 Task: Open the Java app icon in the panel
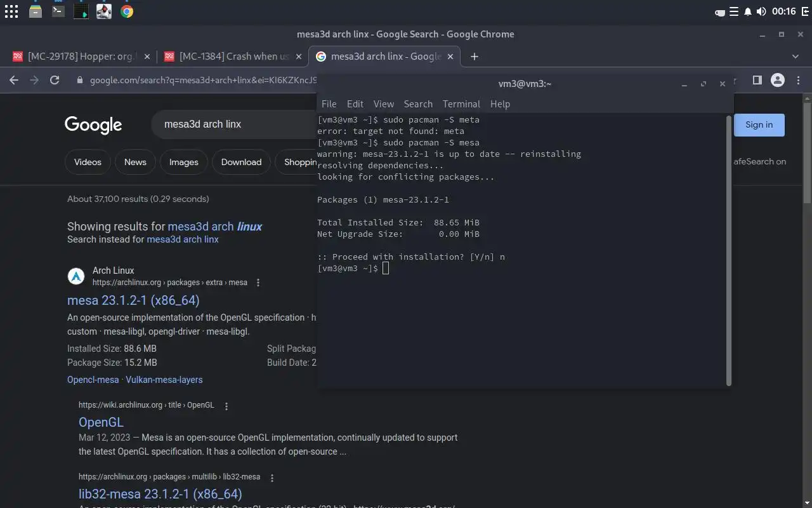pyautogui.click(x=104, y=11)
